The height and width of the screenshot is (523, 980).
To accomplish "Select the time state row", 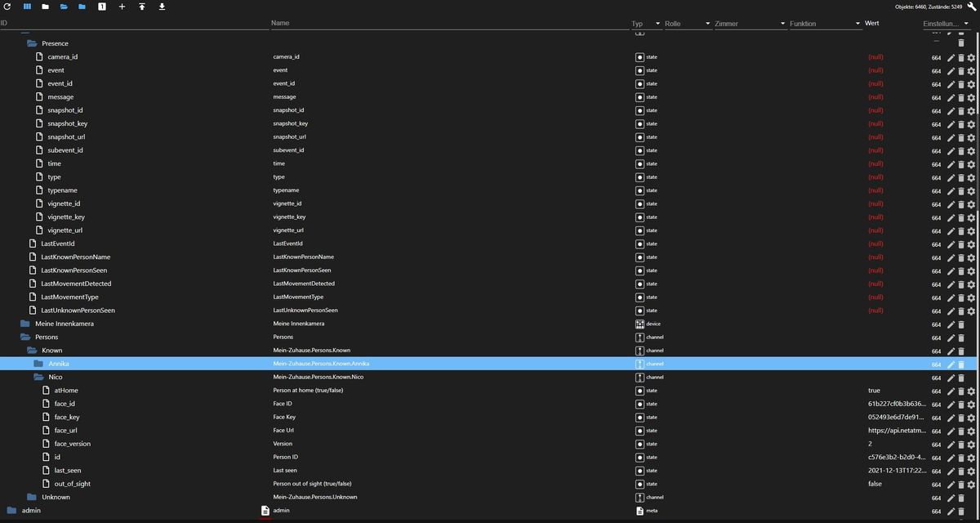I will tap(490, 163).
